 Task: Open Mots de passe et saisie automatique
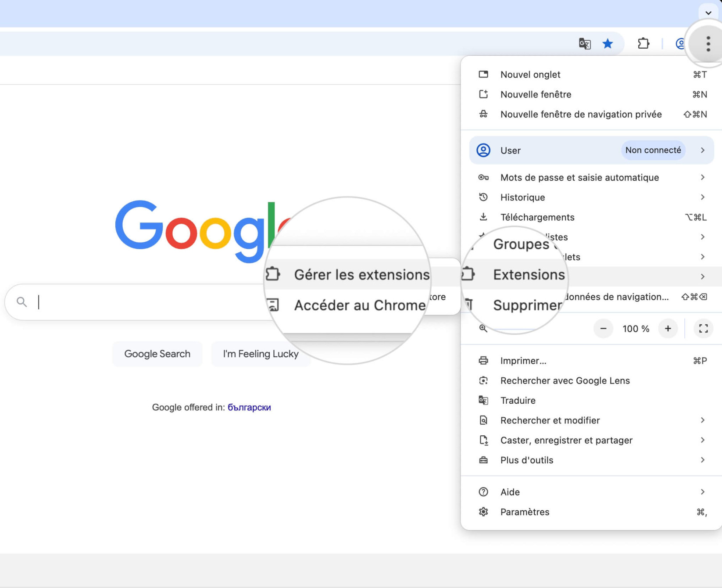591,177
